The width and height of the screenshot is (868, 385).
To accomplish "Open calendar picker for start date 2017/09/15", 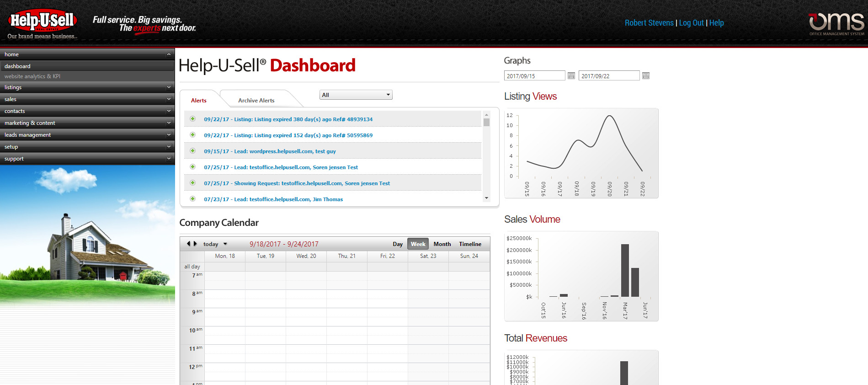I will point(571,75).
